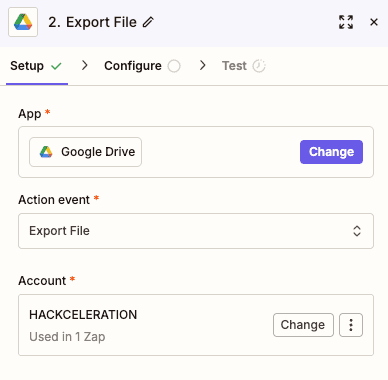Click the Action event up-down arrows
The height and width of the screenshot is (380, 388).
coord(357,231)
